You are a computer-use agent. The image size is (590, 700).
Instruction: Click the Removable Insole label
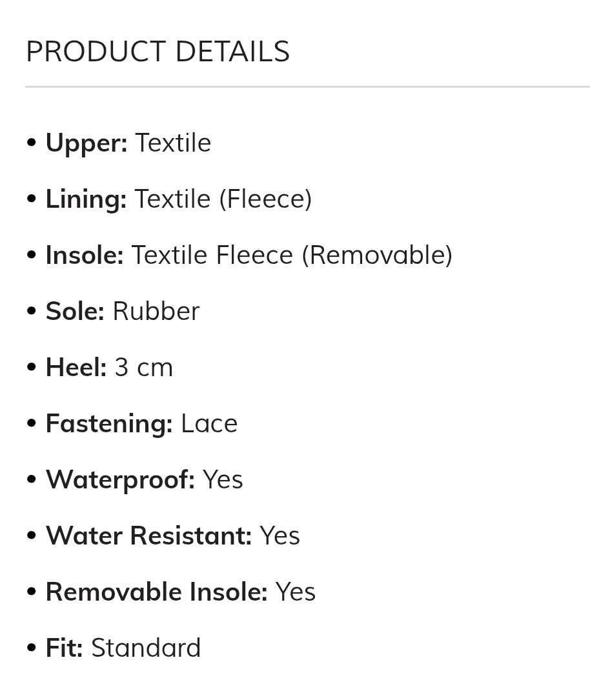[x=156, y=592]
